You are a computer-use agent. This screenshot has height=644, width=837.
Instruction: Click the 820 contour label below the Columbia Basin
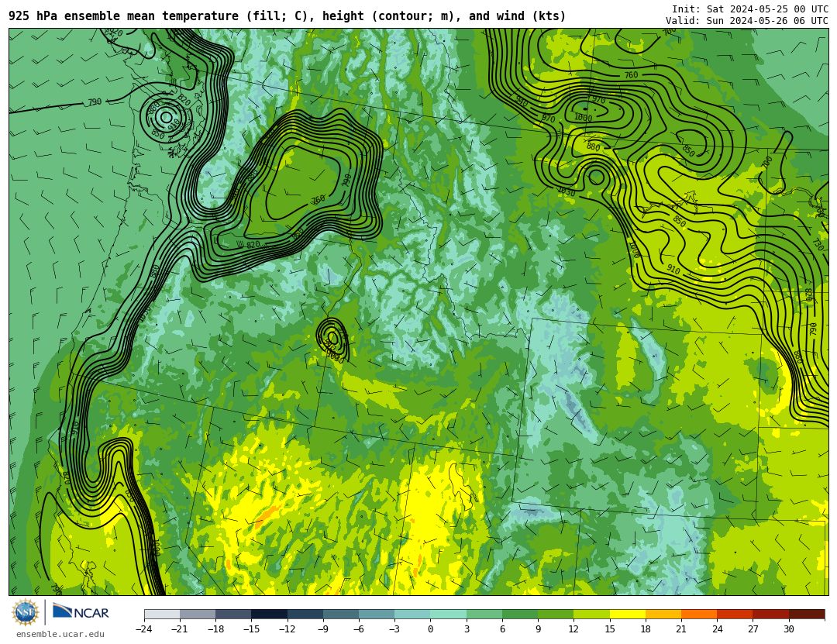(x=253, y=245)
